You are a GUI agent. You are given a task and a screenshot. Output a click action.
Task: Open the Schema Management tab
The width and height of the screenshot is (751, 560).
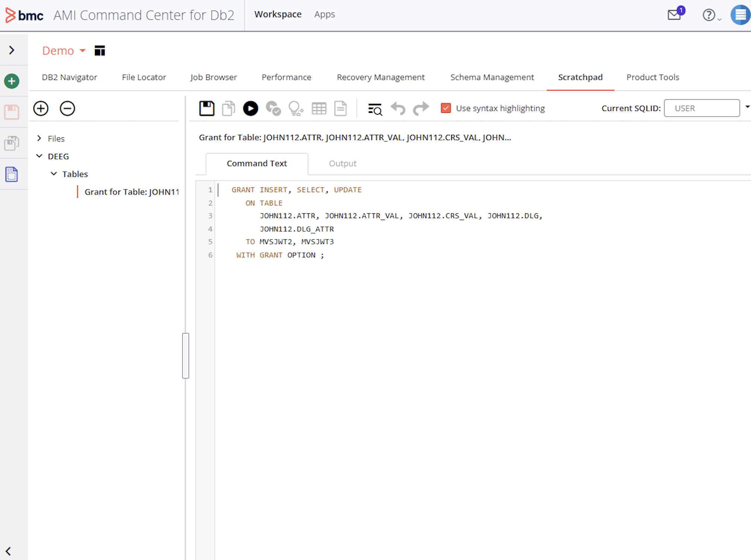click(492, 77)
